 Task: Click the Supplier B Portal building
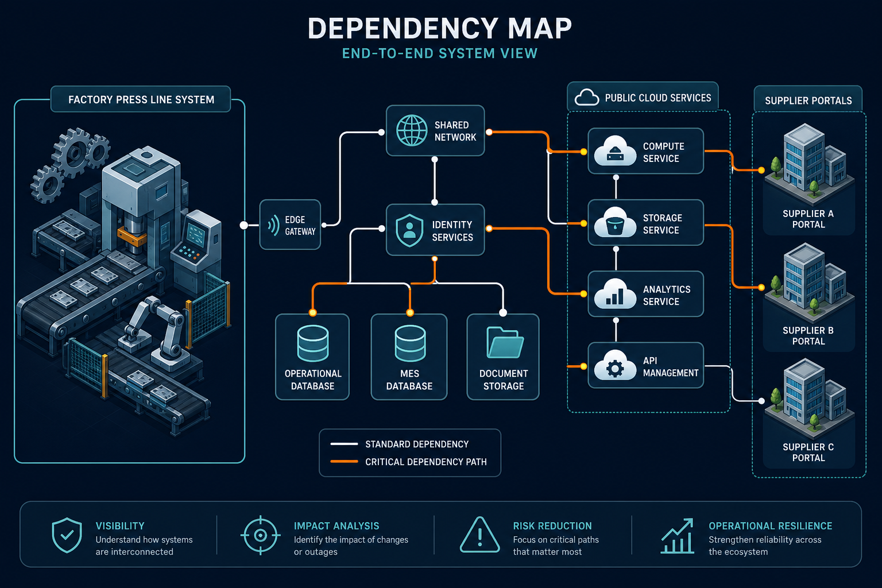[808, 281]
